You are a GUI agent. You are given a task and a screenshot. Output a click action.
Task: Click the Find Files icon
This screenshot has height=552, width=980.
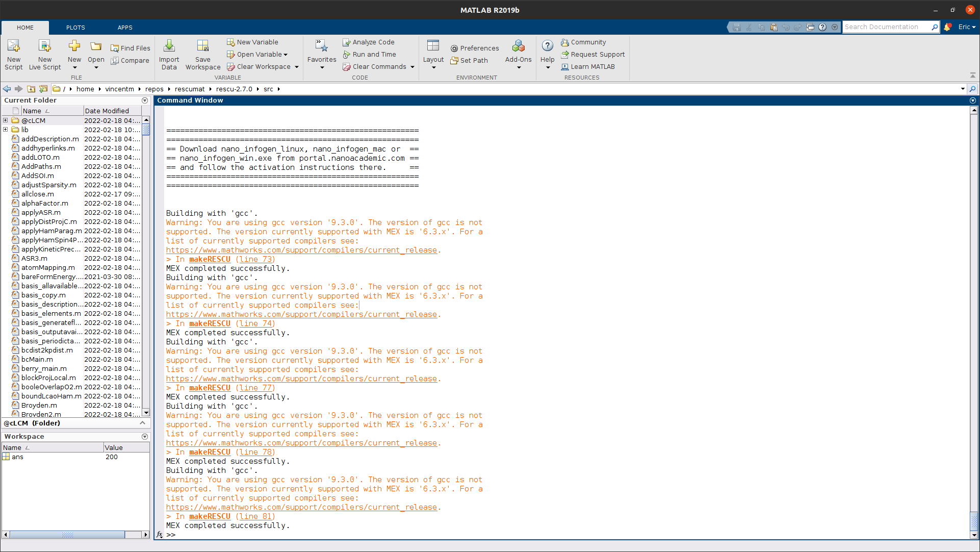click(x=131, y=48)
